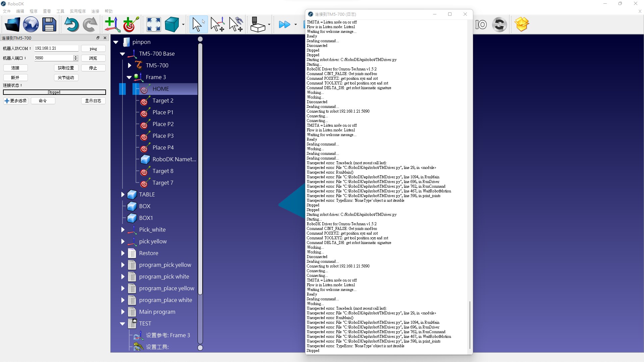Open the 文件 menu

[x=7, y=11]
